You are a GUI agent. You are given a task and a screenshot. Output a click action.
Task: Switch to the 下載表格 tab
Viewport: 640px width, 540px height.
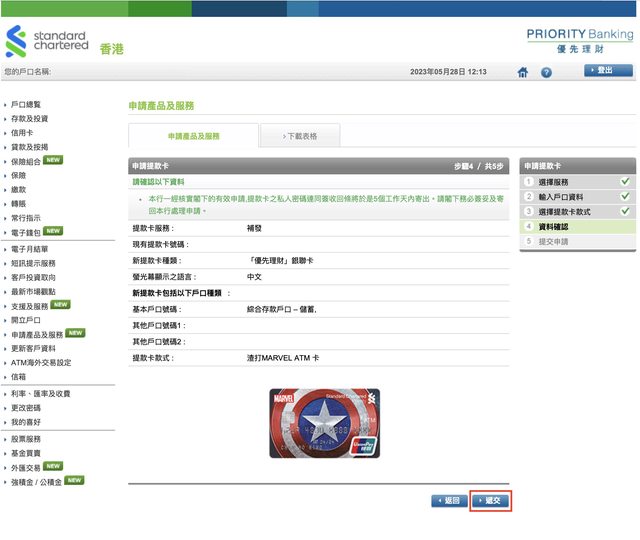click(x=299, y=136)
